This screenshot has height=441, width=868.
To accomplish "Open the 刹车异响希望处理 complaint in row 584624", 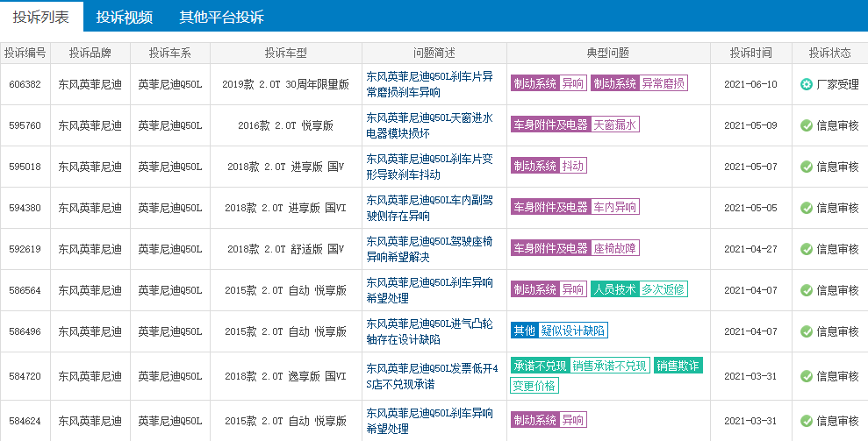I will pos(429,421).
